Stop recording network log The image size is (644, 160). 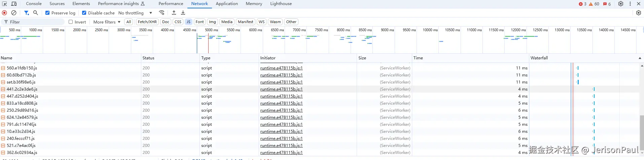click(x=4, y=13)
